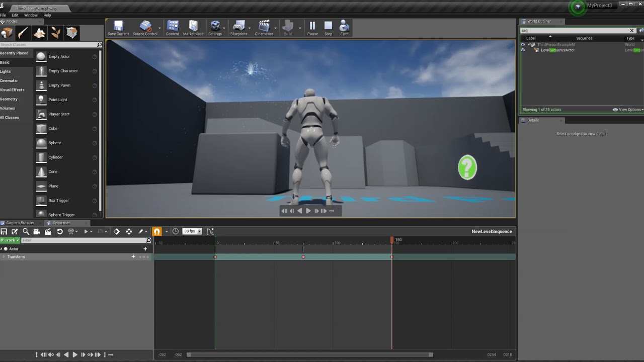
Task: Click the time display clock icon in Sequencer
Action: coord(175,231)
